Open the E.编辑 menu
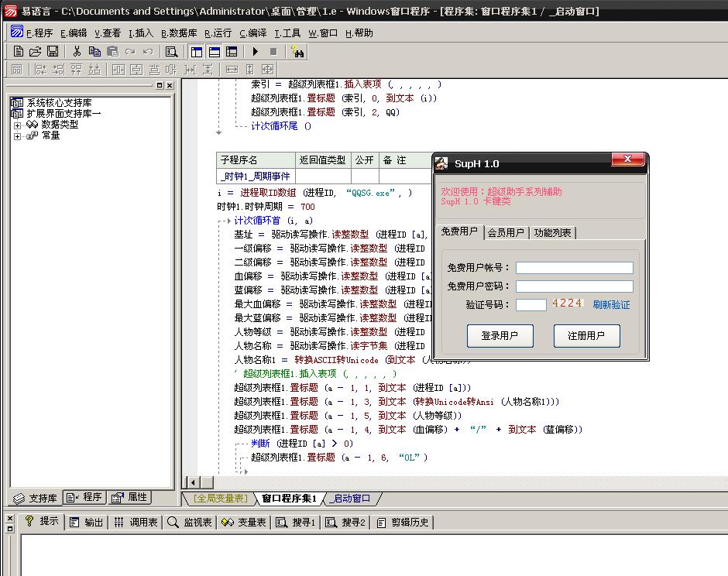This screenshot has height=576, width=728. coord(74,33)
